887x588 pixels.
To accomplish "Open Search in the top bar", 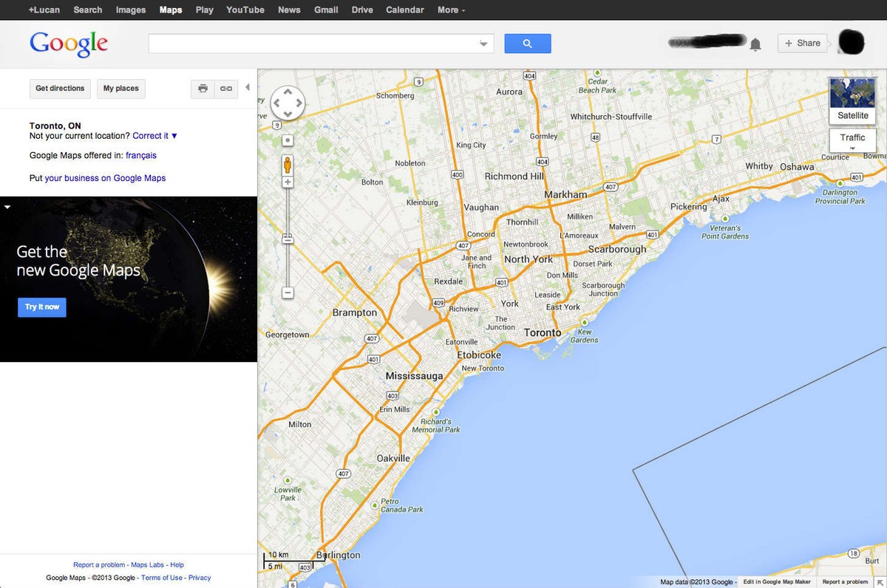I will pyautogui.click(x=88, y=10).
